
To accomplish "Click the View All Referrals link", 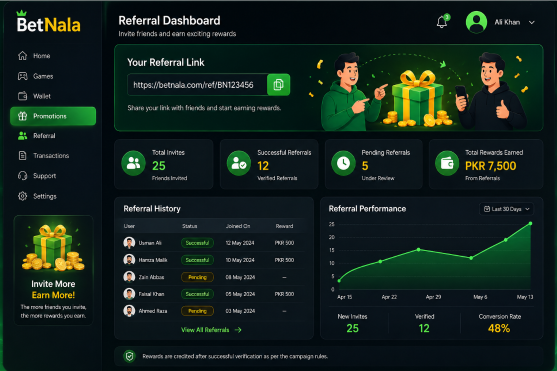I will (211, 330).
